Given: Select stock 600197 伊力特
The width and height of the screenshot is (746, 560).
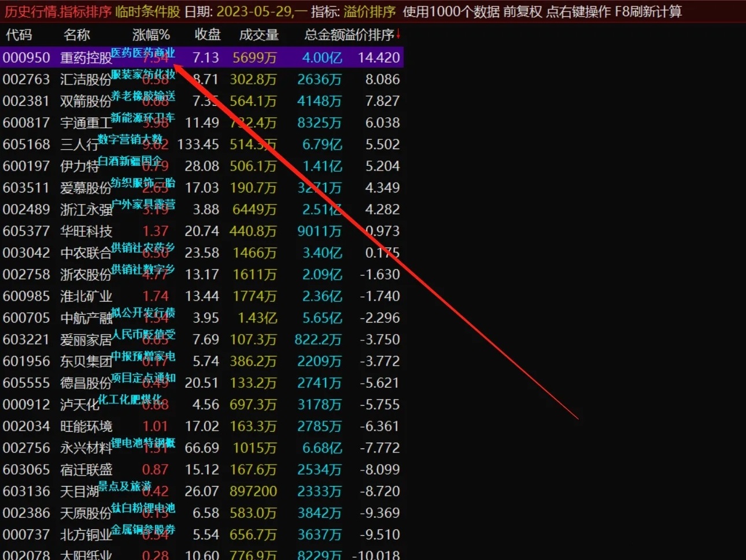Looking at the screenshot, I should coord(201,166).
